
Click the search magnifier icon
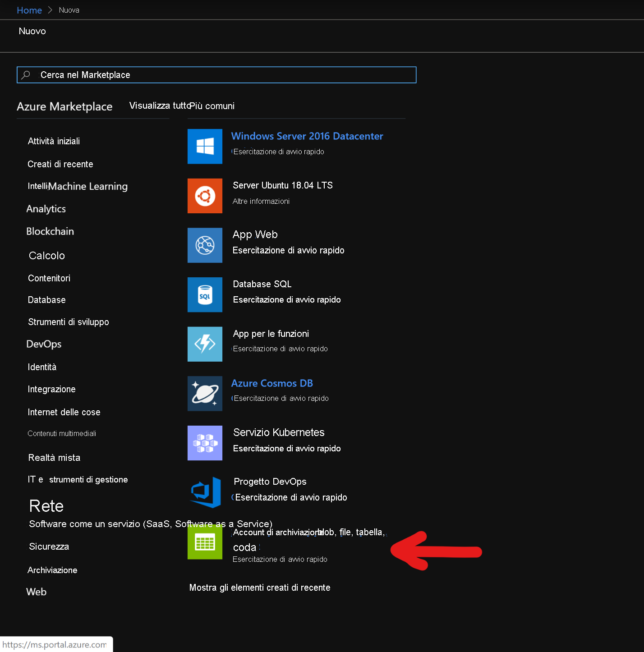(x=26, y=75)
